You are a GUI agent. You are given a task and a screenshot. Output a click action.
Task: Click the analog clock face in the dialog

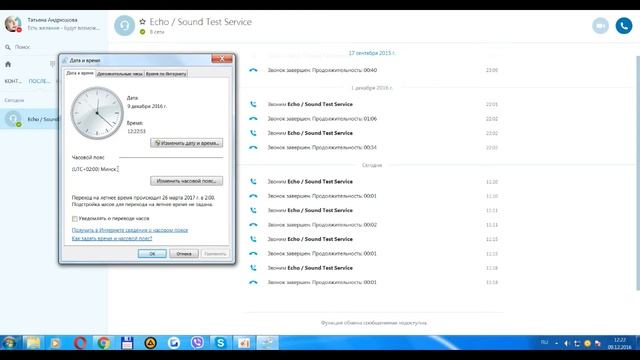click(x=97, y=113)
